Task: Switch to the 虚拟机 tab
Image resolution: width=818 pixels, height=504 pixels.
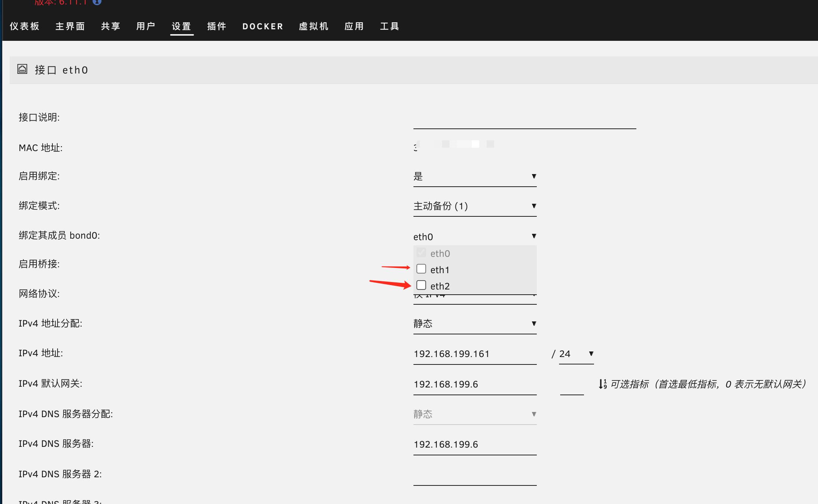Action: [314, 26]
